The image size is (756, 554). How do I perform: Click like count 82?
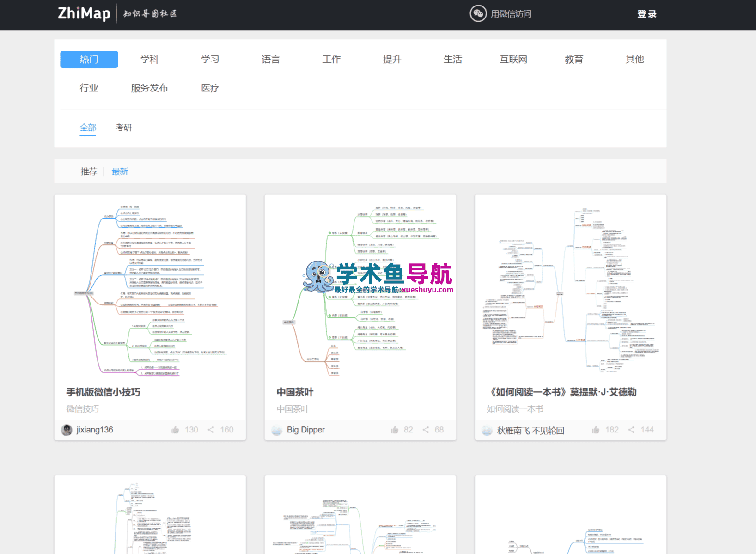(x=408, y=430)
